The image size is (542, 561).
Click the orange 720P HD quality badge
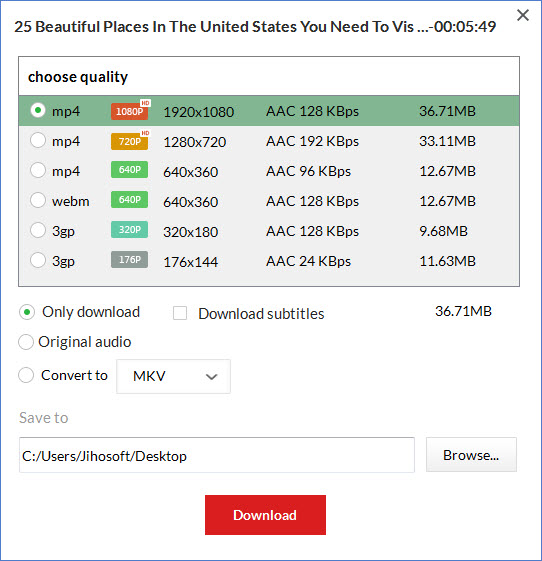[130, 141]
